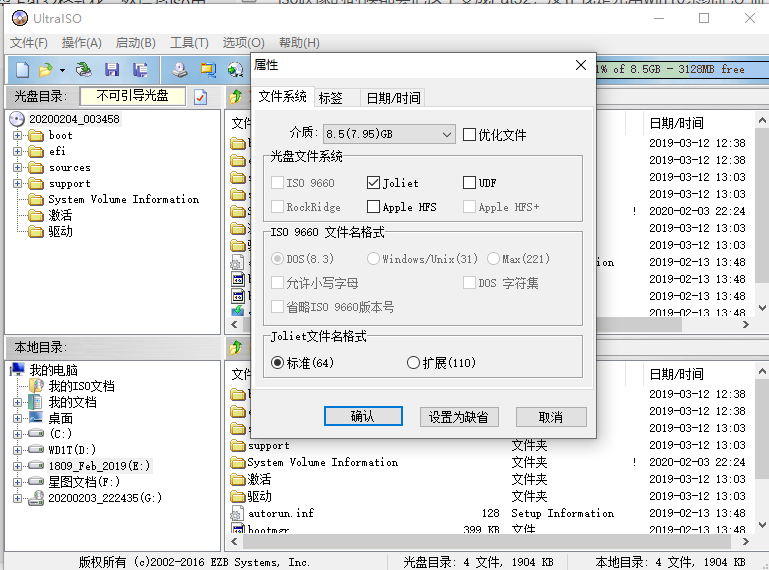The height and width of the screenshot is (570, 769).
Task: Click the Open file folder toolbar icon
Action: (46, 70)
